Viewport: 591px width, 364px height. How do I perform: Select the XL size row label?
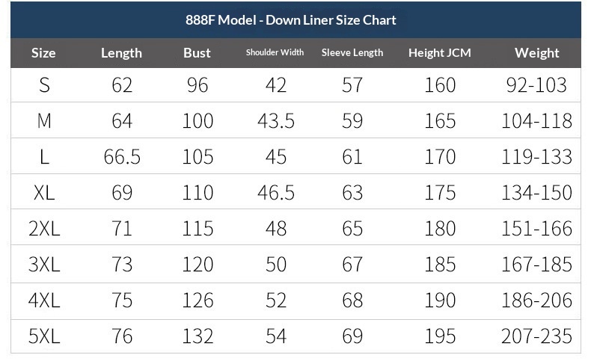[44, 193]
